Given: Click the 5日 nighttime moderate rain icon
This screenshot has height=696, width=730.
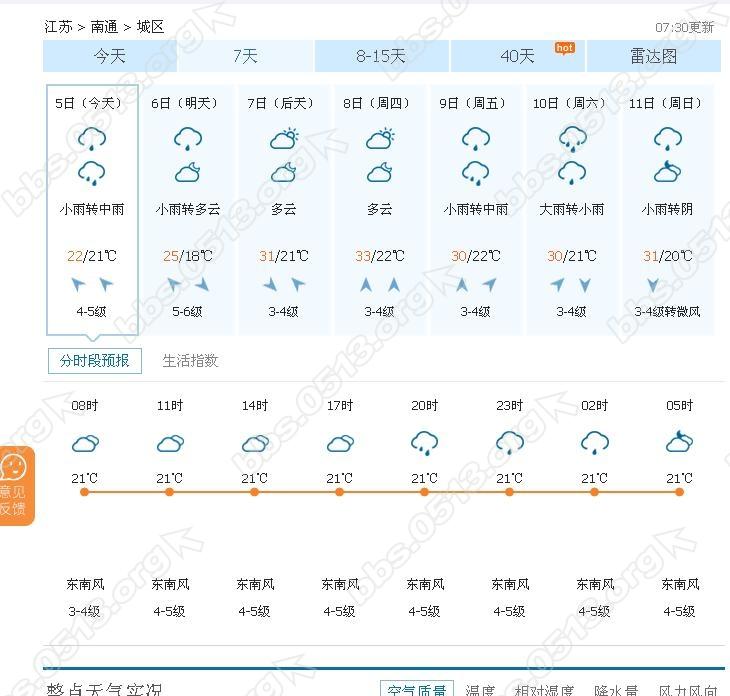Looking at the screenshot, I should 92,173.
